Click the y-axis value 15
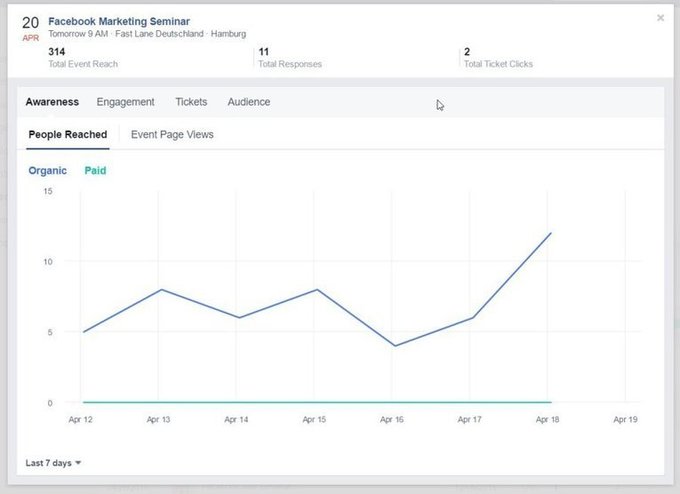 (48, 191)
